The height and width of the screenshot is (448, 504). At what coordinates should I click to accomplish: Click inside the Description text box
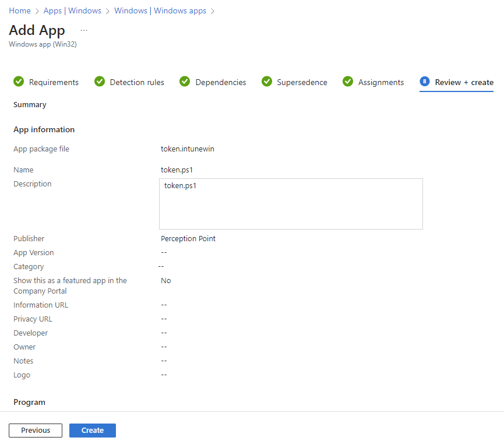pyautogui.click(x=291, y=204)
